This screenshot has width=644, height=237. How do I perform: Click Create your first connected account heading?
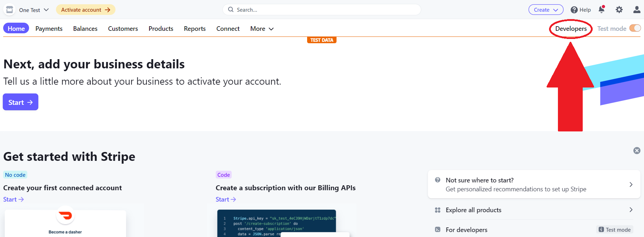coord(63,188)
